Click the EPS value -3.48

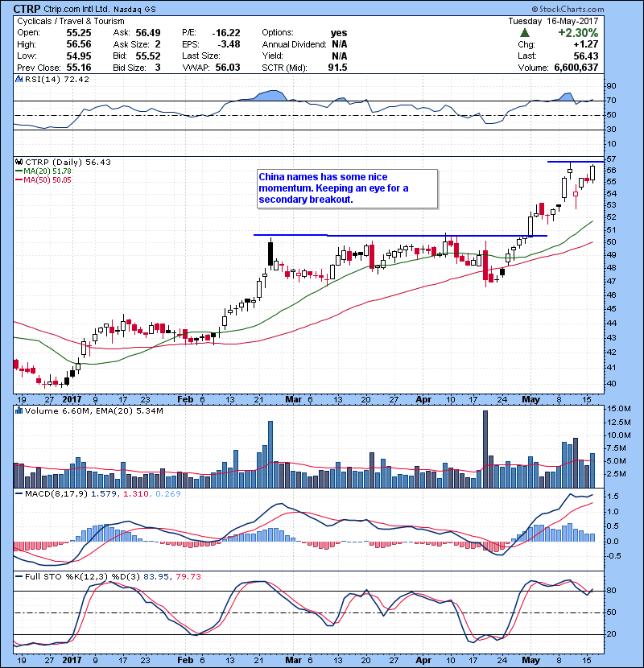(x=229, y=44)
